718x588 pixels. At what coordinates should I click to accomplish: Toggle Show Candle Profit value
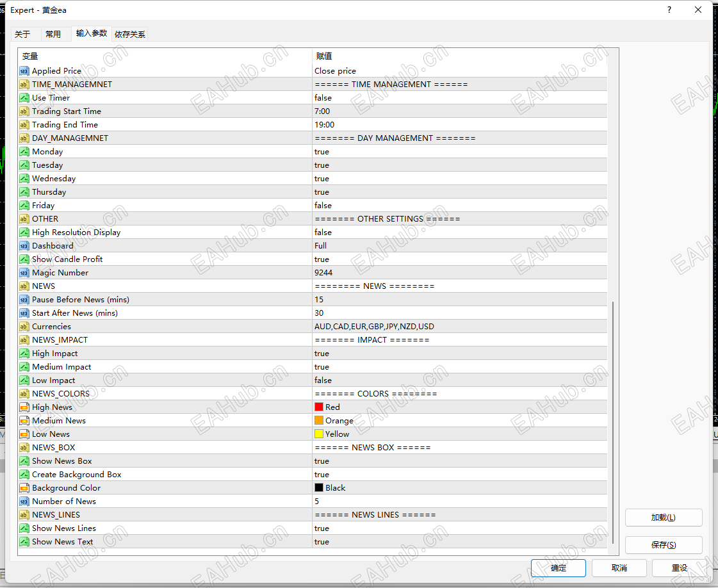pos(460,259)
